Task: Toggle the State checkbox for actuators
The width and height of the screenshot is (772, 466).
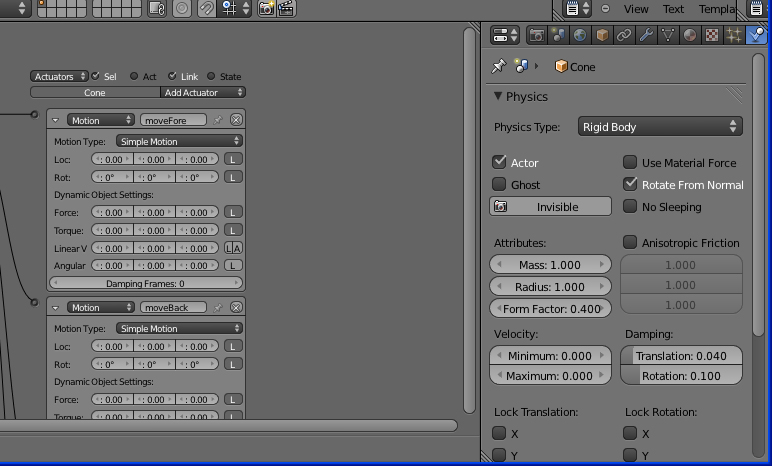Action: coord(211,76)
